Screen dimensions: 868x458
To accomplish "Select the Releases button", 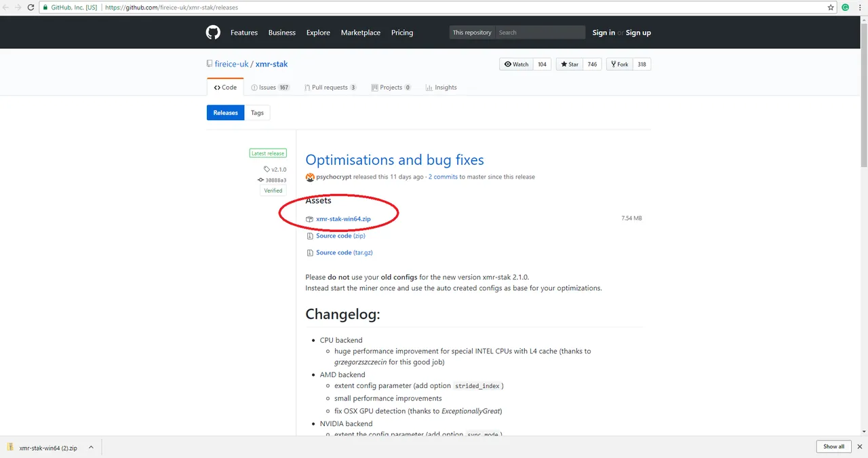I will (x=226, y=113).
